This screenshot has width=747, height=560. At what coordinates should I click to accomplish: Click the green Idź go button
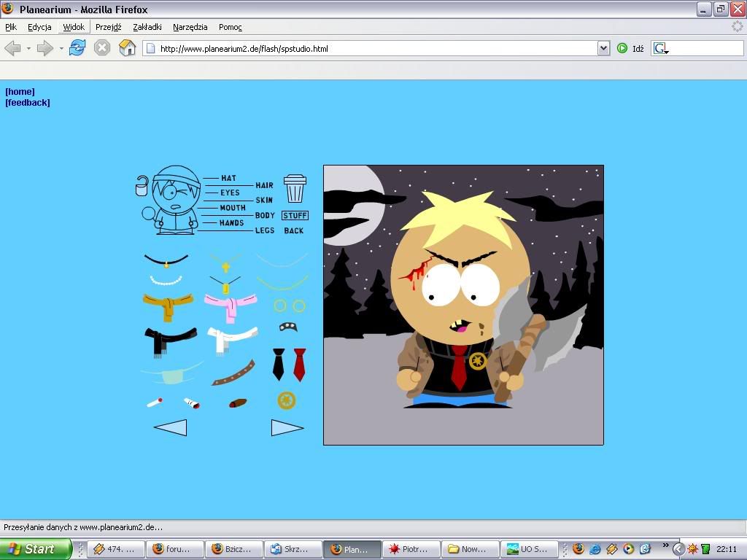pyautogui.click(x=630, y=48)
